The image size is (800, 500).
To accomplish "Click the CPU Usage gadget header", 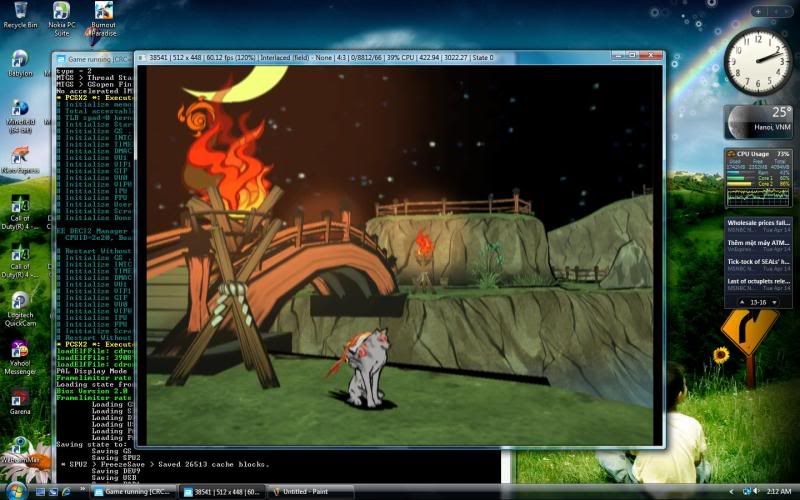I will point(758,154).
